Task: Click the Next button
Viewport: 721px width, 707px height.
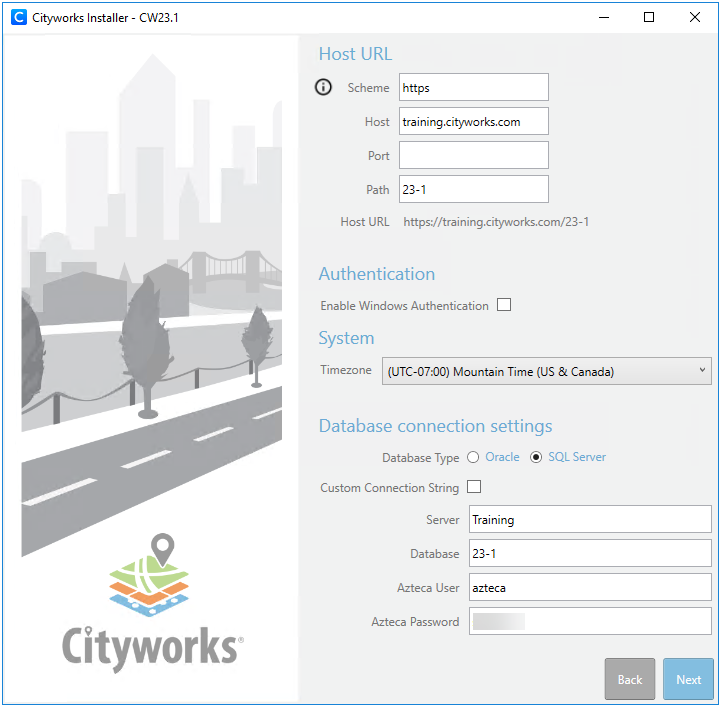Action: pos(688,679)
